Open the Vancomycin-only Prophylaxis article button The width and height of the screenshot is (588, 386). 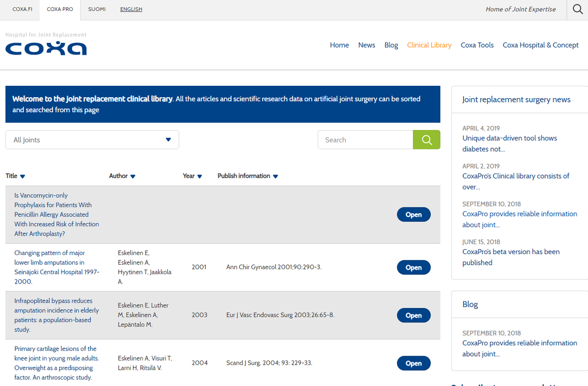coord(414,214)
